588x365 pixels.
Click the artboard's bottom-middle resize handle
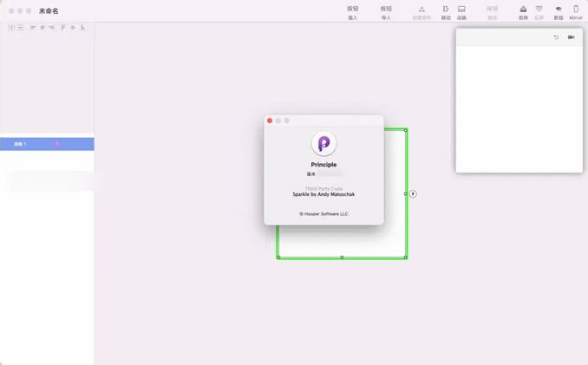(x=342, y=257)
